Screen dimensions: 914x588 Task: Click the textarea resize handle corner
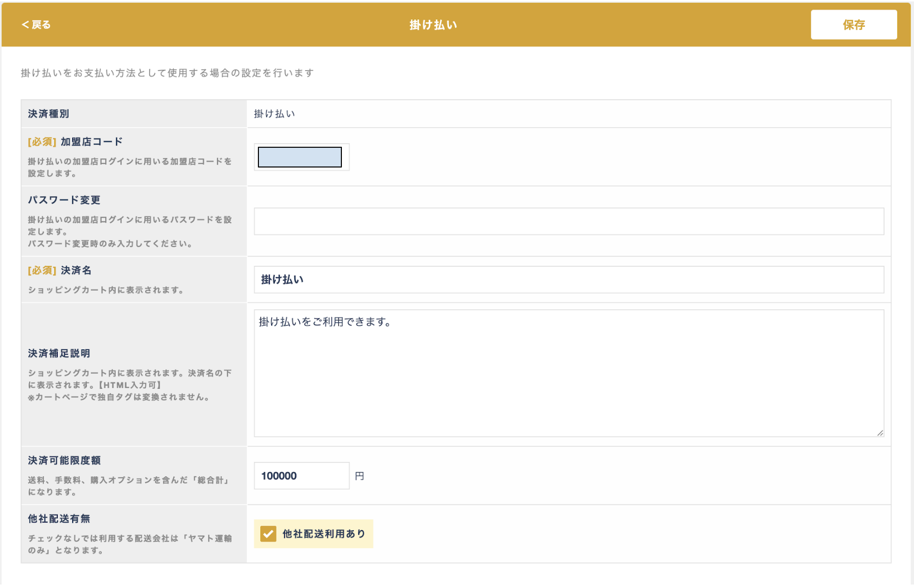click(x=880, y=433)
